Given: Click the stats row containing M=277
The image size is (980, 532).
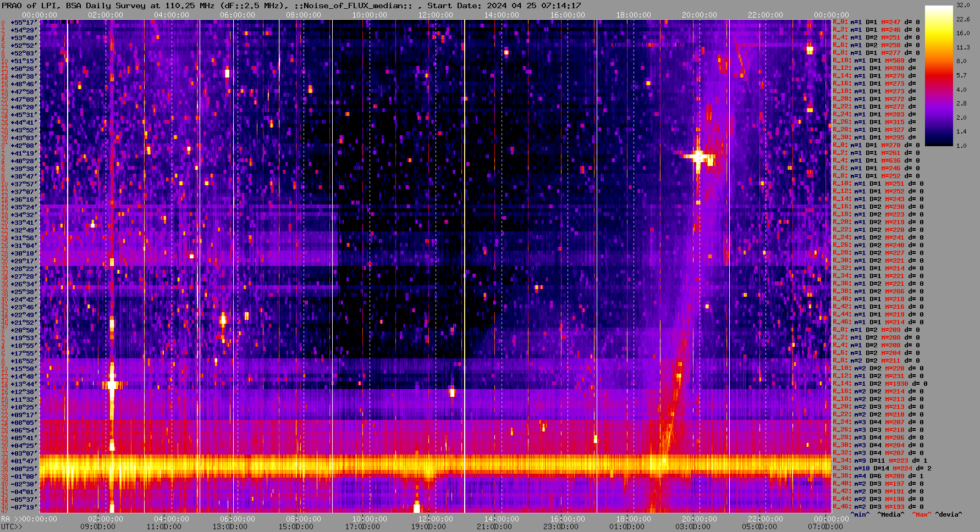Looking at the screenshot, I should pyautogui.click(x=876, y=53).
